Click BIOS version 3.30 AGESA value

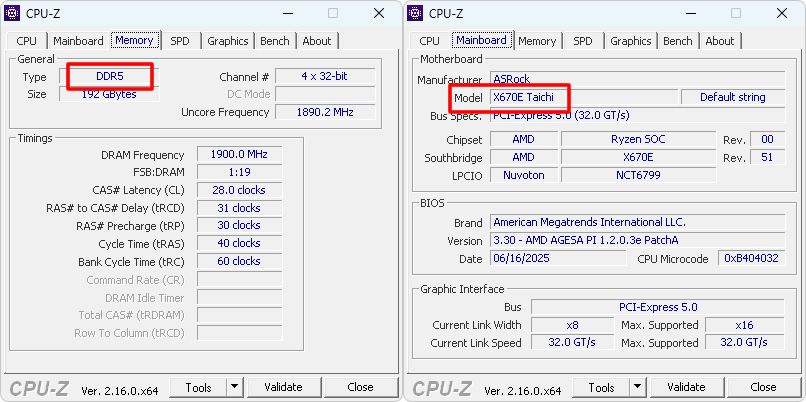[x=637, y=240]
